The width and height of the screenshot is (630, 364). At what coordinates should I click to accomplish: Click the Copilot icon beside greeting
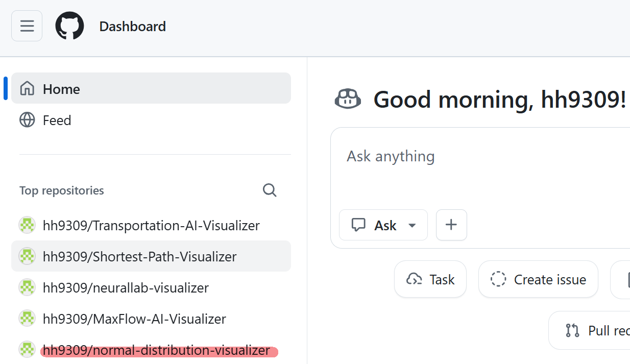pos(348,99)
